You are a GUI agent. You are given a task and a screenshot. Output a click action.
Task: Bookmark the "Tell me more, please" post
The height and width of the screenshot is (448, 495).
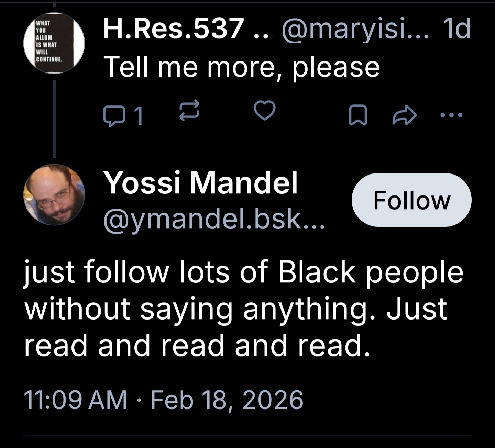click(357, 115)
